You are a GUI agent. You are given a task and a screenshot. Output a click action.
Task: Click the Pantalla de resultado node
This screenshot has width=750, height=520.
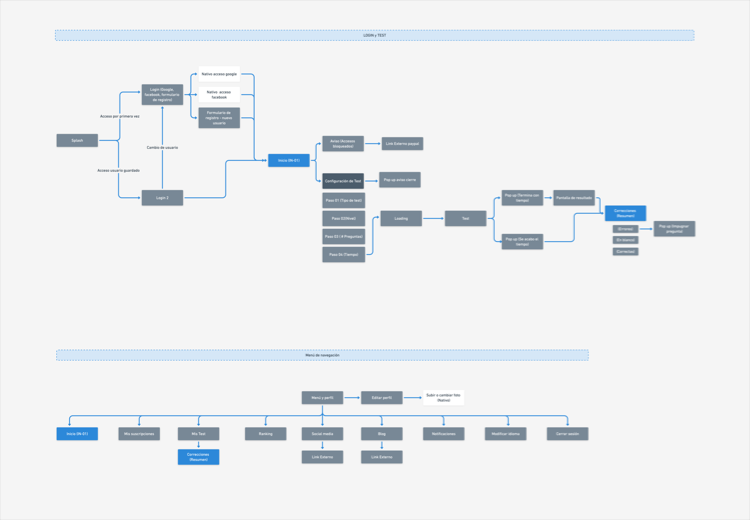tap(574, 198)
